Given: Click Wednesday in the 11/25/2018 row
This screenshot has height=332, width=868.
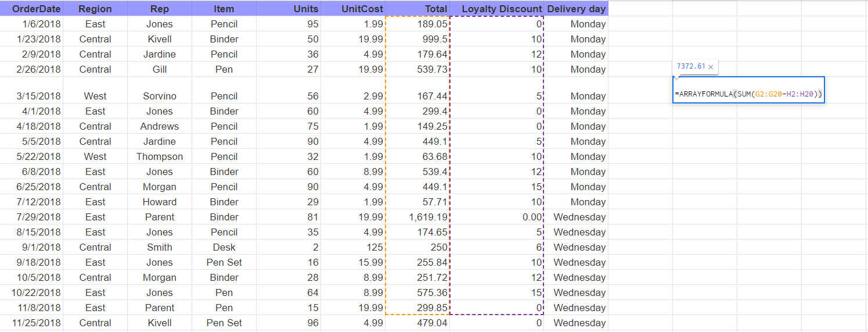Looking at the screenshot, I should click(x=576, y=323).
